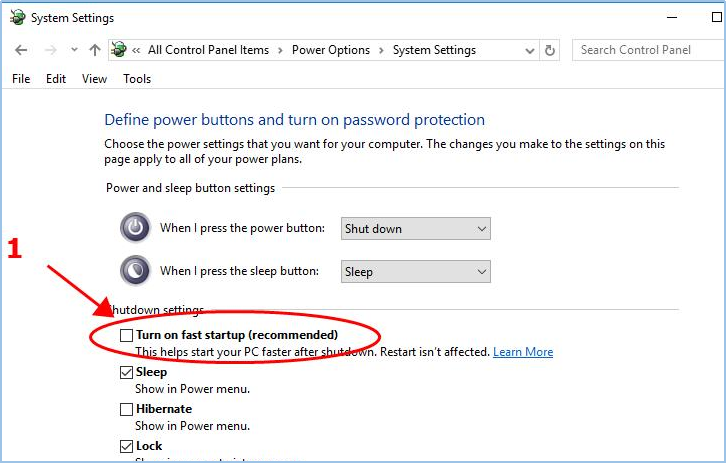Screen dimensions: 727x463
Task: Open the sleep button action dropdown
Action: coord(415,271)
